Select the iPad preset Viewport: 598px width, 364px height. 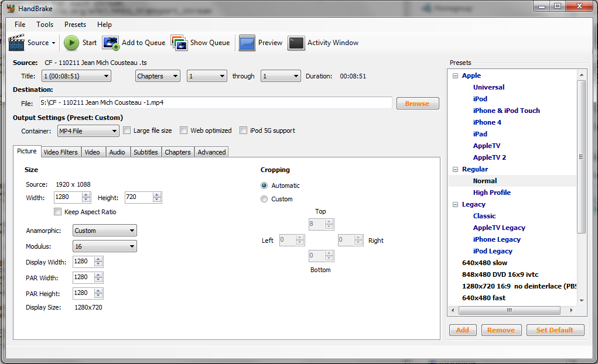(x=480, y=134)
